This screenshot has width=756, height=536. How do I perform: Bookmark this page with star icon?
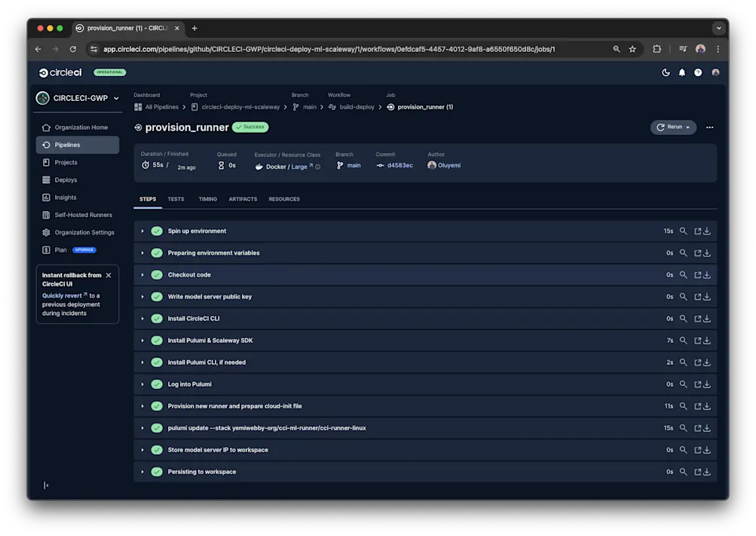point(632,49)
